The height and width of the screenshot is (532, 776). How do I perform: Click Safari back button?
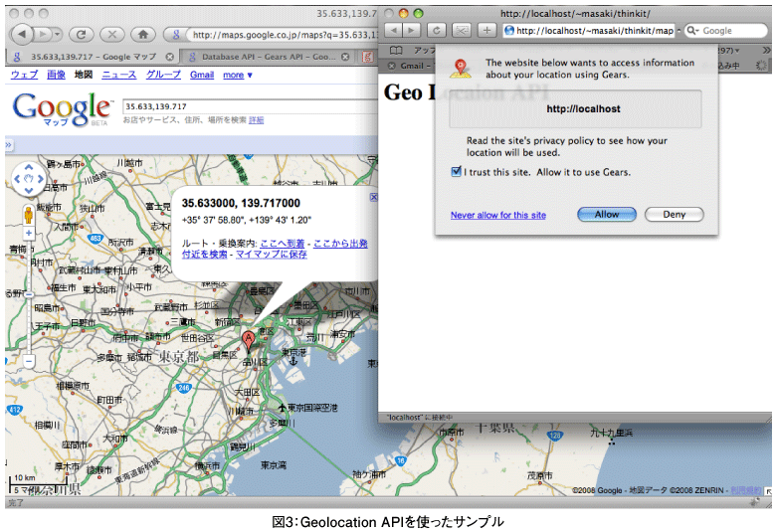coord(393,30)
